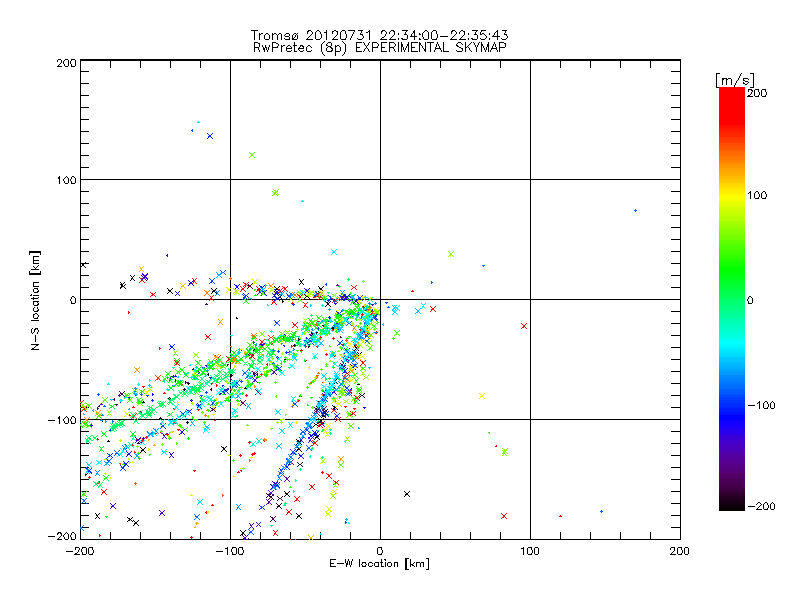800x600 pixels.
Task: Click the y-axis tick label '-200'
Action: coord(62,536)
